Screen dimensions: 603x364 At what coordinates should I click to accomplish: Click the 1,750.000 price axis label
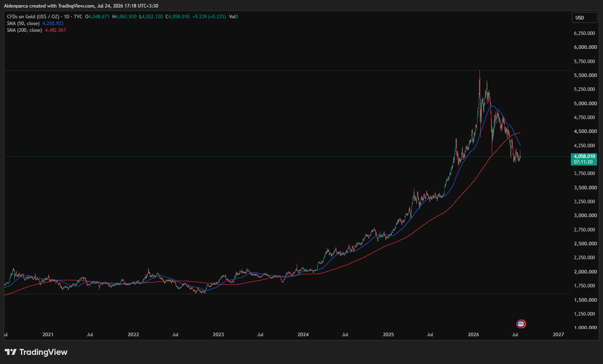point(585,286)
